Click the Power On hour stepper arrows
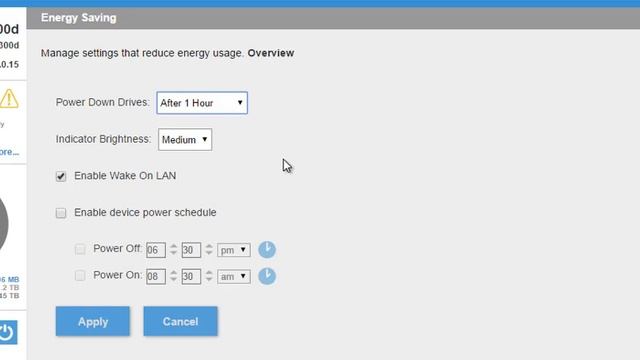The width and height of the screenshot is (640, 360). [x=173, y=276]
